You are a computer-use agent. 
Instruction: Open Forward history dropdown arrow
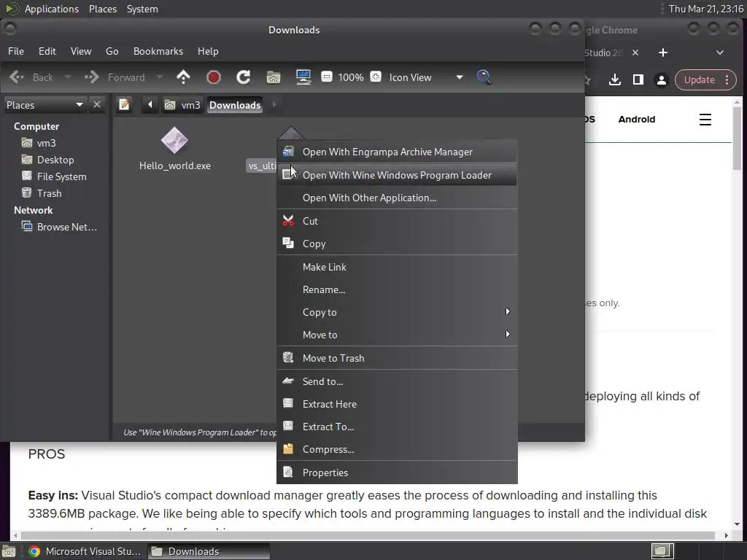pyautogui.click(x=160, y=77)
